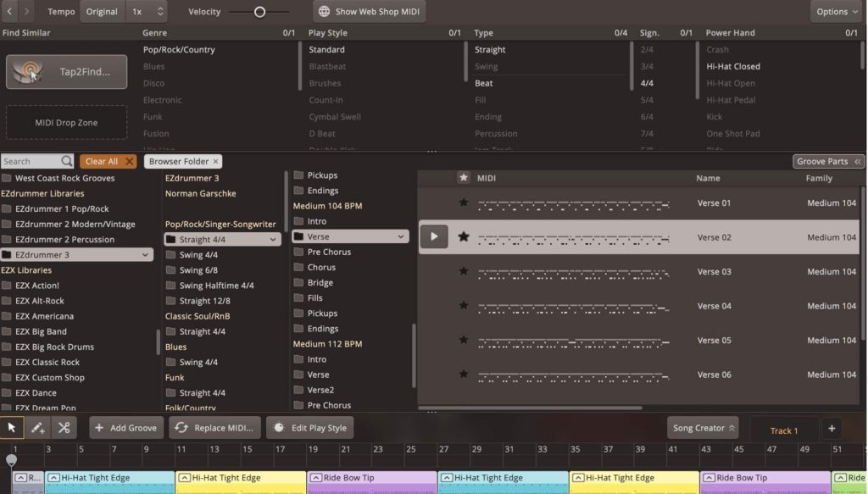This screenshot has height=494, width=868.
Task: Go forward with the right arrow button
Action: click(x=26, y=11)
